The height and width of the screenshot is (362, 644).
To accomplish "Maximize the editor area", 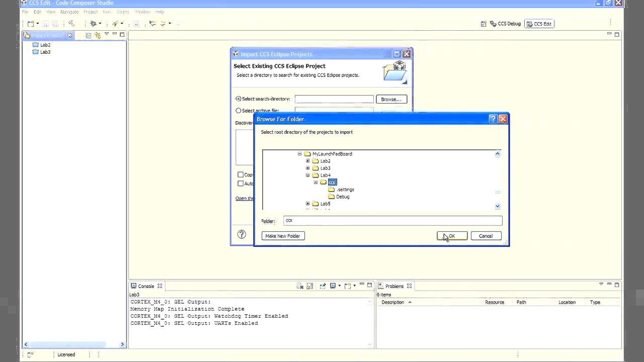I will tap(617, 34).
